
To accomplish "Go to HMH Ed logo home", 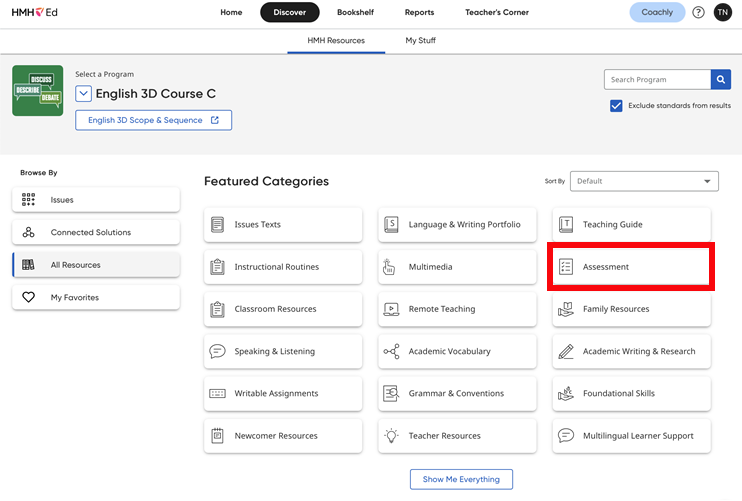I will pyautogui.click(x=35, y=12).
